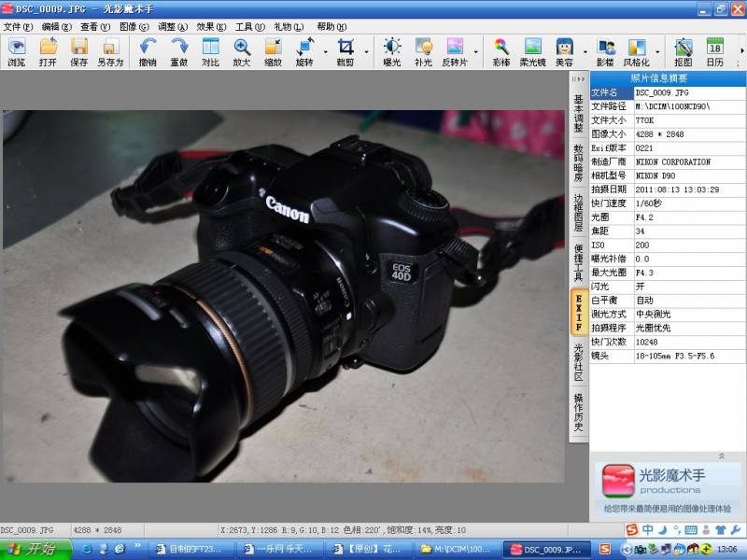The image size is (747, 560).
Task: Select the 对比 compare tool
Action: click(x=210, y=52)
